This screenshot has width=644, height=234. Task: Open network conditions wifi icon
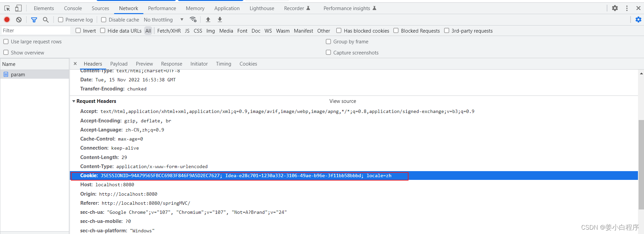click(193, 19)
